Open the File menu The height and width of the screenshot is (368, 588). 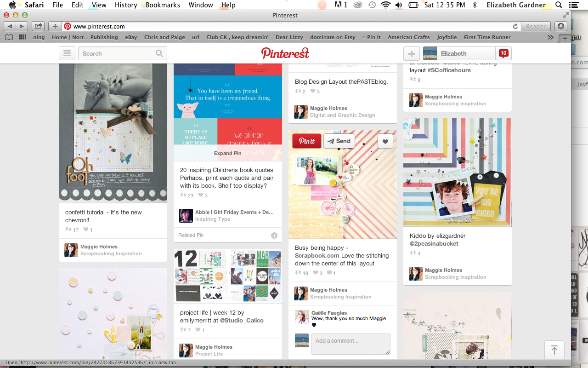[57, 5]
